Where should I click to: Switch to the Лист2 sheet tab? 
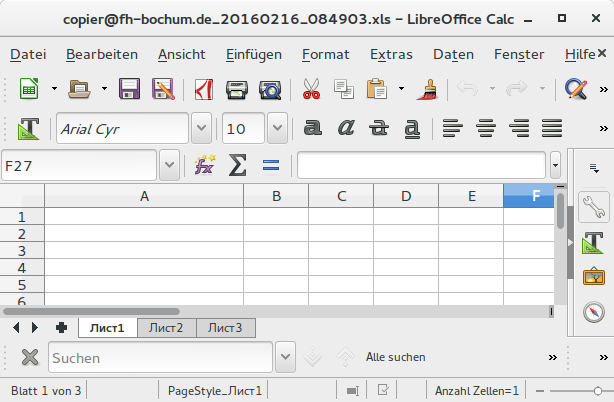tap(166, 328)
